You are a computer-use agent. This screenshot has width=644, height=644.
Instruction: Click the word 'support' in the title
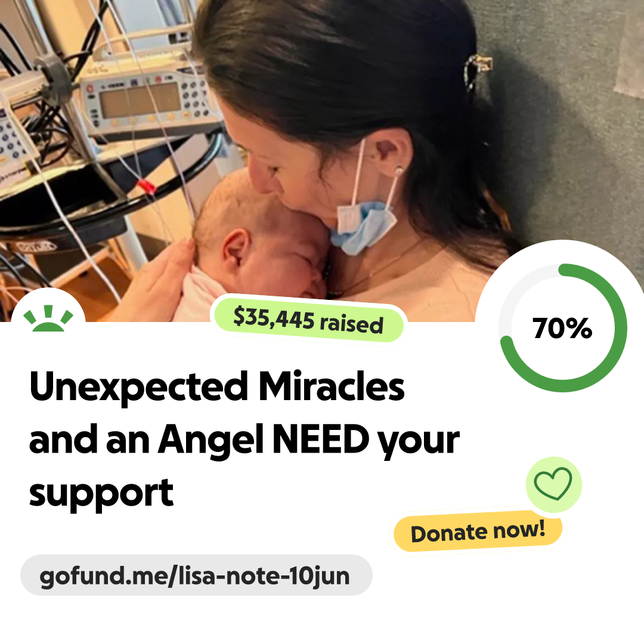tap(101, 493)
